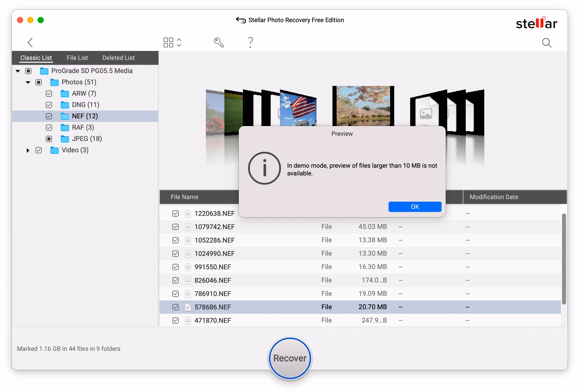This screenshot has height=392, width=580.
Task: Select the RAF (3) tree row
Action: pos(85,128)
